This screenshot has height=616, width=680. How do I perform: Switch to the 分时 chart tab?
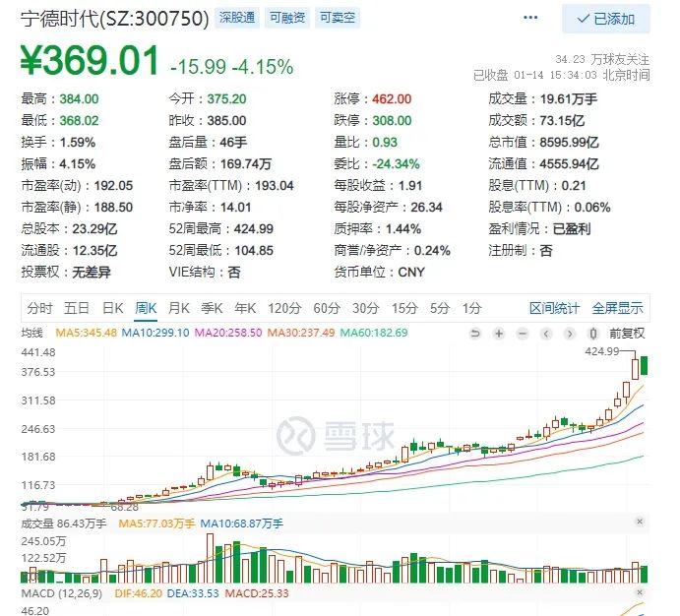tap(39, 308)
